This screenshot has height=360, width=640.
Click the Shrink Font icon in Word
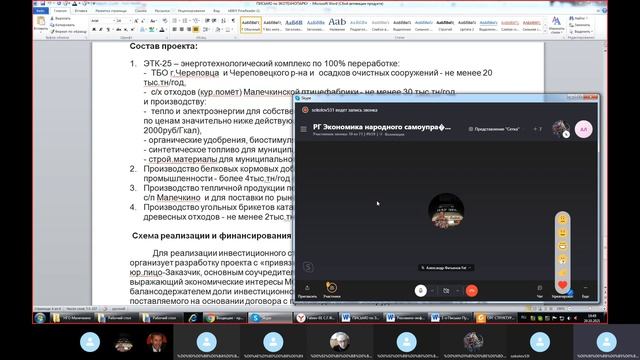click(143, 20)
